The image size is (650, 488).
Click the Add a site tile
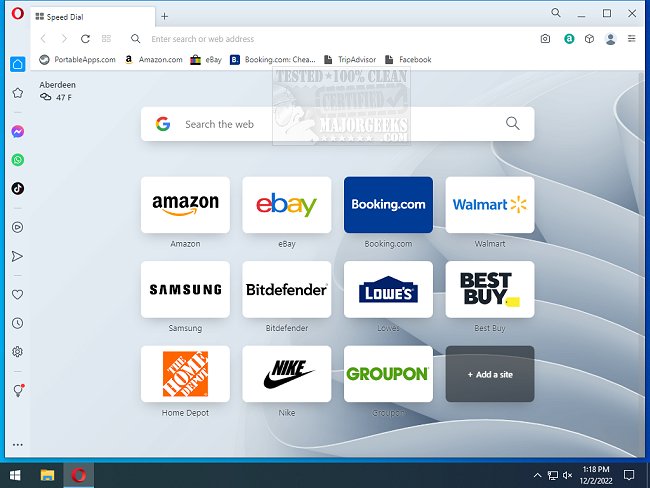point(489,374)
